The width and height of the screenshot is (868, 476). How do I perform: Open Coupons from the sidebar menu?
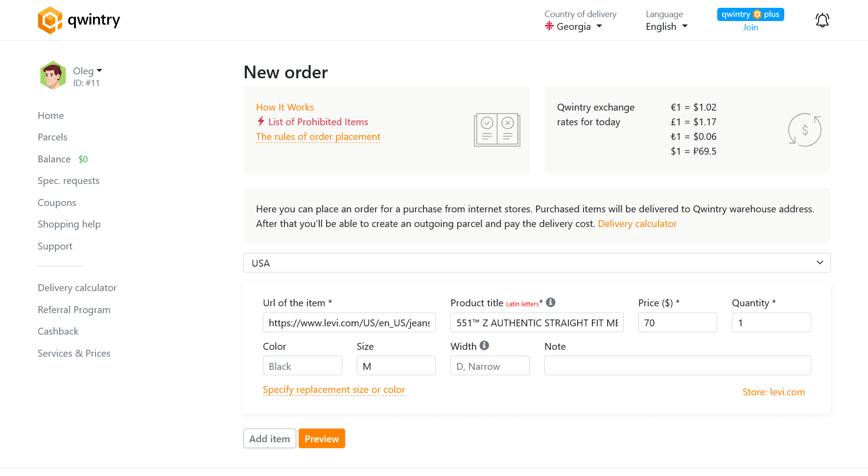click(x=57, y=203)
